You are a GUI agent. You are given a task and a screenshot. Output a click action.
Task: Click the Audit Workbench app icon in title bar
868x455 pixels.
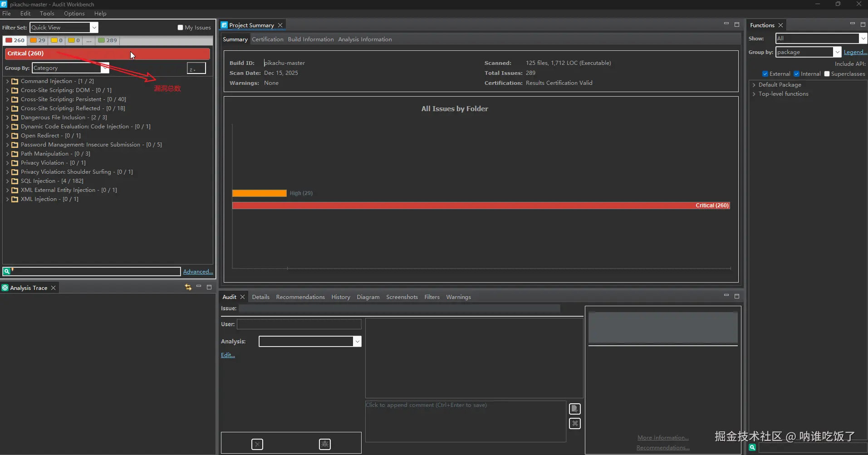click(4, 4)
